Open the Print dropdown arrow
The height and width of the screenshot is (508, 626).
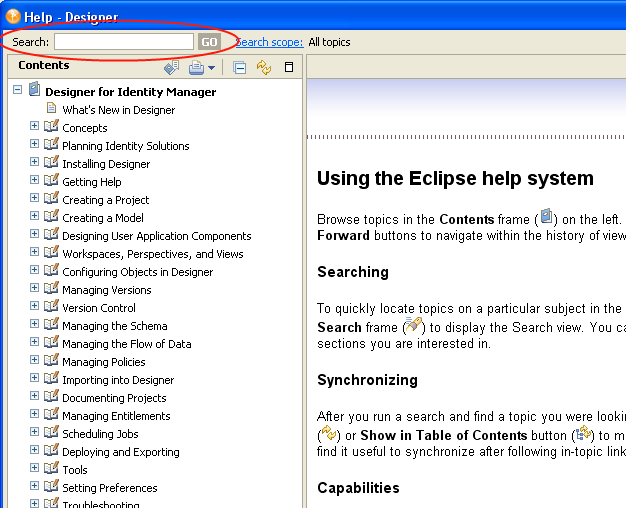coord(212,68)
